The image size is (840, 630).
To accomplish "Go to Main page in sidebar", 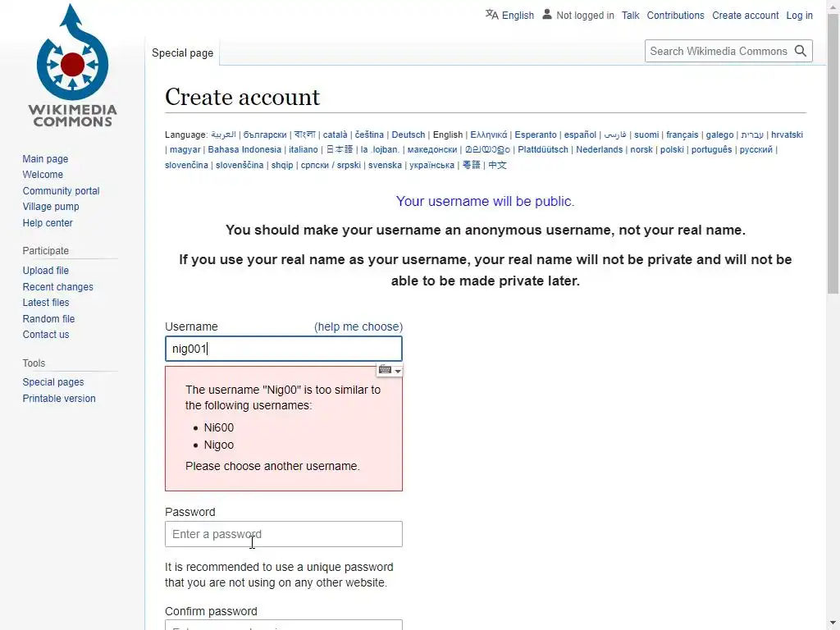I will pos(45,158).
